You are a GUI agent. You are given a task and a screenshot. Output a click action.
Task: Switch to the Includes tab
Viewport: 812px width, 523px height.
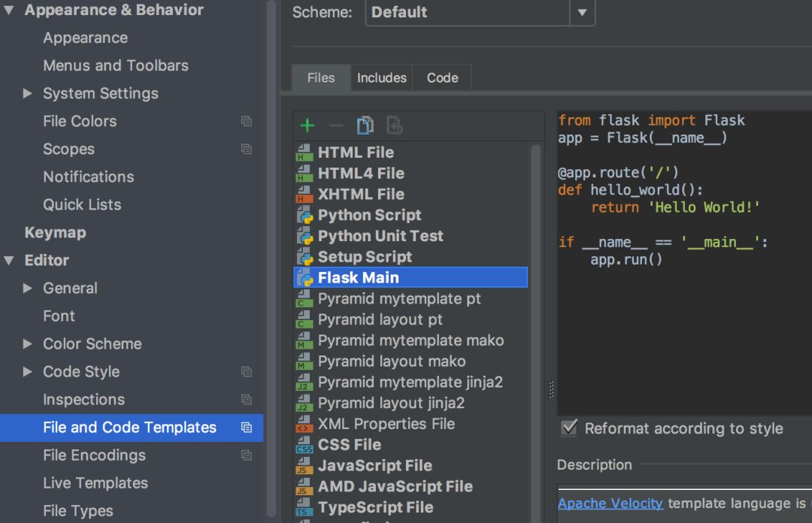tap(381, 78)
